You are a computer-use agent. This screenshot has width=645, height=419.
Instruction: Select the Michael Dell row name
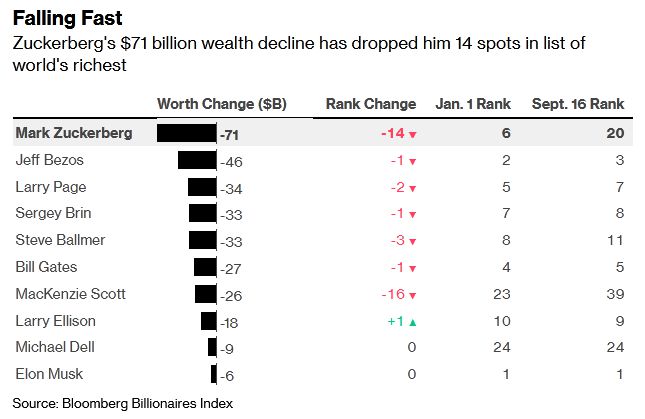point(55,347)
